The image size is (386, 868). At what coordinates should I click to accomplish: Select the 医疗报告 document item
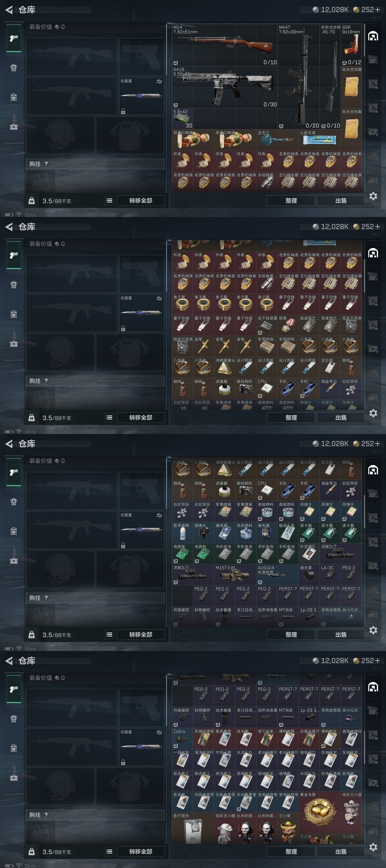pyautogui.click(x=193, y=828)
